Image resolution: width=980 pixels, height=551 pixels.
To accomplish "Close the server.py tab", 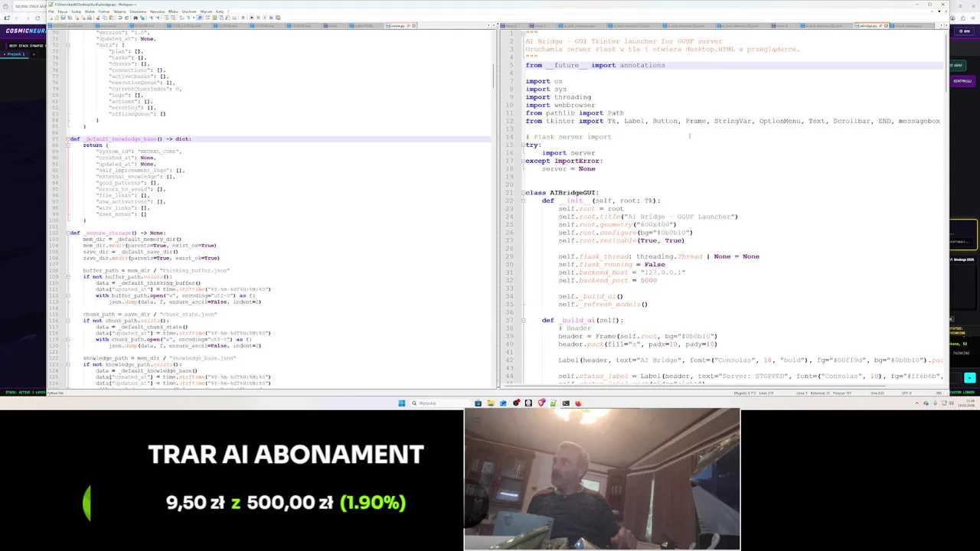I will pyautogui.click(x=413, y=26).
